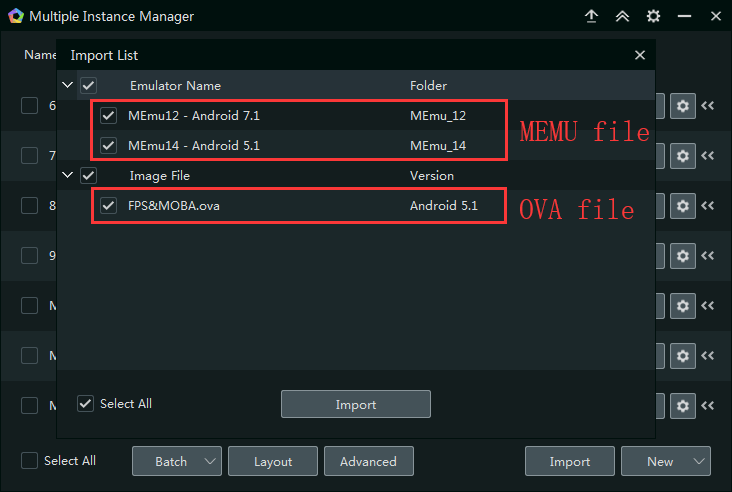The width and height of the screenshot is (732, 492).
Task: Close the Import List dialog
Action: coord(640,56)
